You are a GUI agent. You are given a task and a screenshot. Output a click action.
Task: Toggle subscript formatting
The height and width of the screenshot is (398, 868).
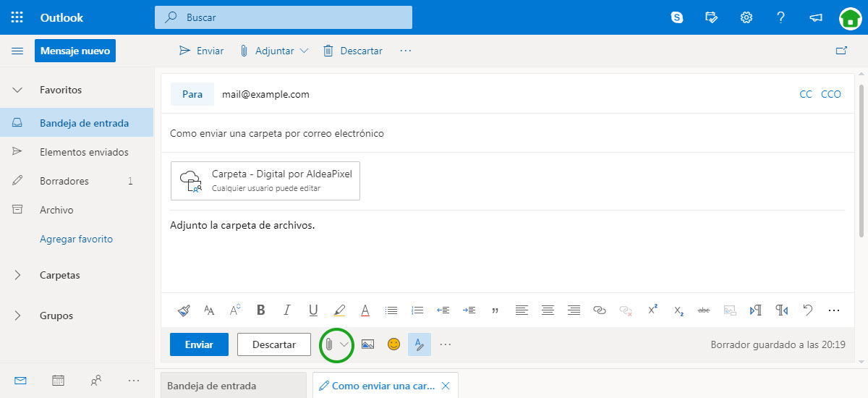point(678,310)
